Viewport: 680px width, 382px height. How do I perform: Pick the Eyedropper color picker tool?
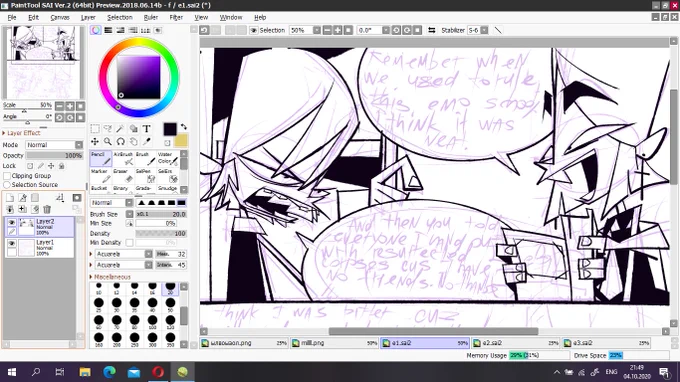[x=147, y=141]
